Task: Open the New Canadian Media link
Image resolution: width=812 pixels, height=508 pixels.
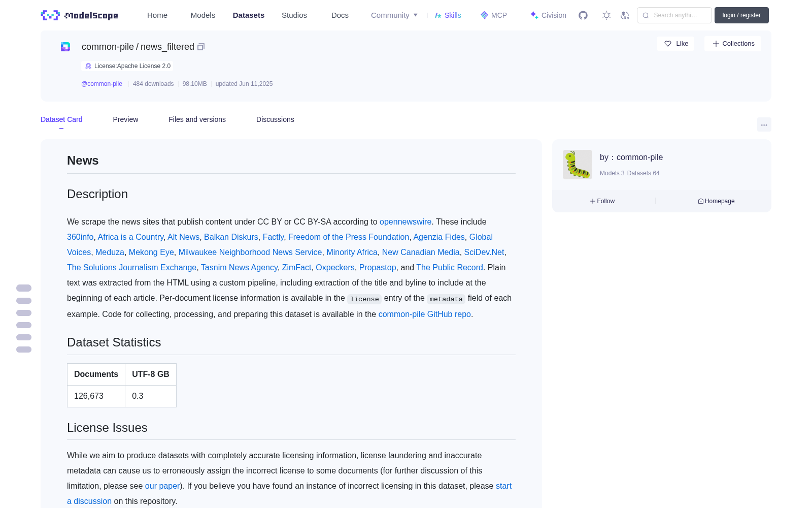Action: (421, 252)
